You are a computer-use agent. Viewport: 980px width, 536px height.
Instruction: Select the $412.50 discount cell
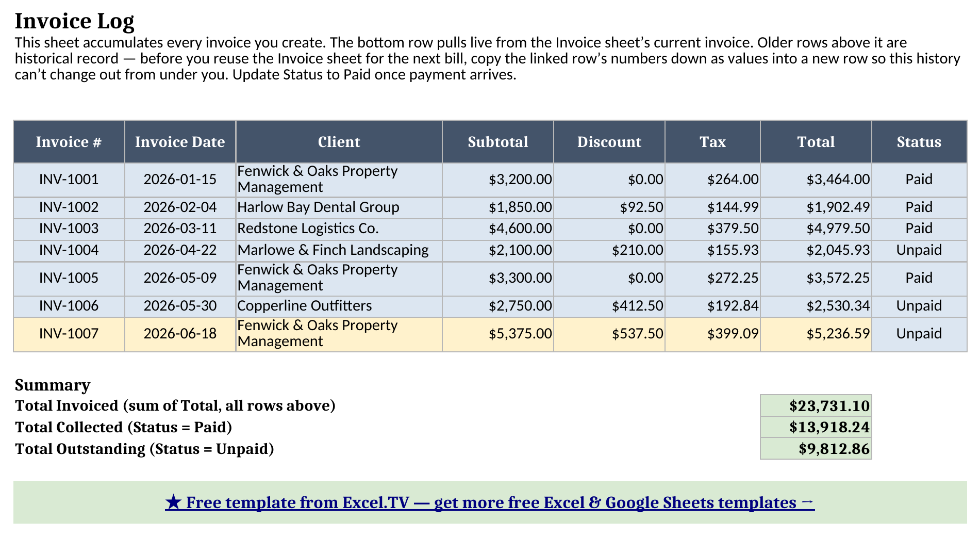point(609,306)
